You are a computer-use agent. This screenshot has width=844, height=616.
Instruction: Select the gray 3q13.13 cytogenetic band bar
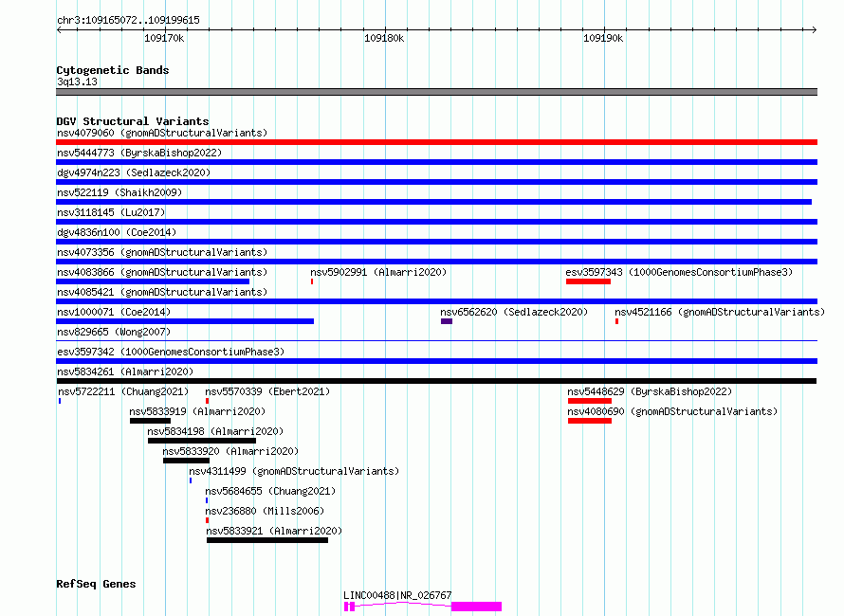[x=436, y=92]
